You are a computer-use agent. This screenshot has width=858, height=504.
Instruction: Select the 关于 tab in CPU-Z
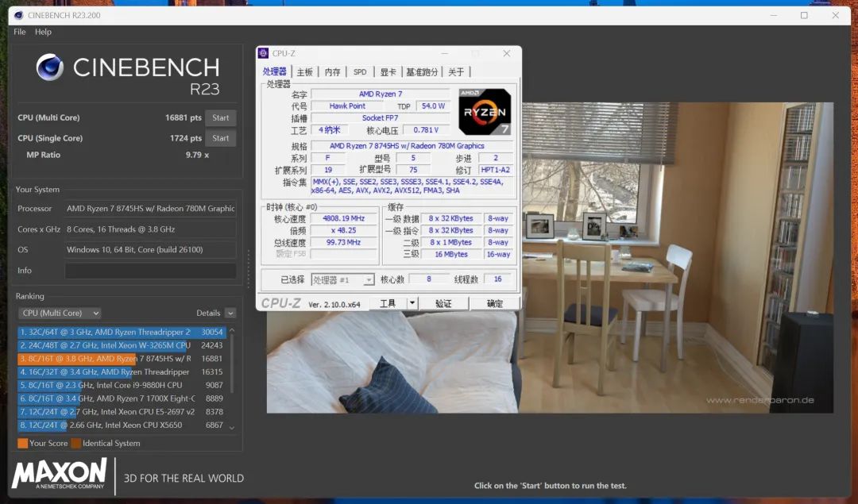tap(456, 71)
